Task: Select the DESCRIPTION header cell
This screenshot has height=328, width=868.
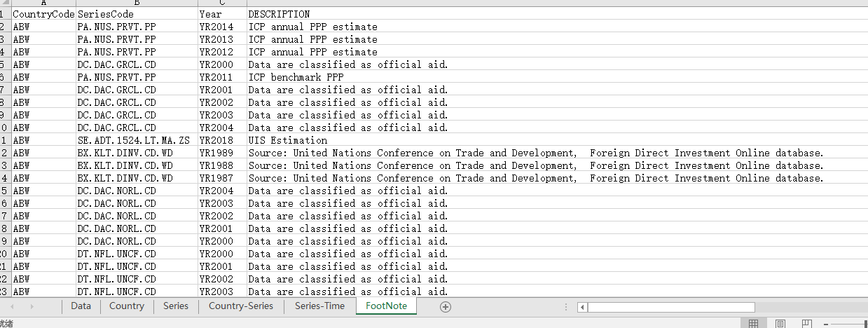Action: [x=279, y=14]
